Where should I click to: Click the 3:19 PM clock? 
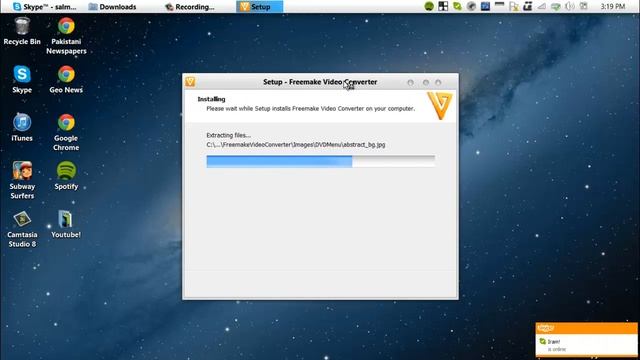(613, 7)
